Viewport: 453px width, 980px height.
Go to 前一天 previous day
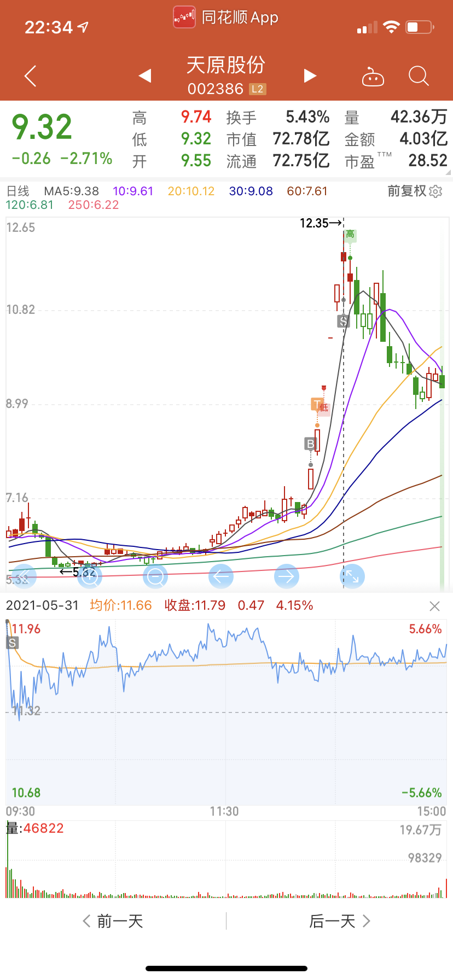pyautogui.click(x=113, y=921)
